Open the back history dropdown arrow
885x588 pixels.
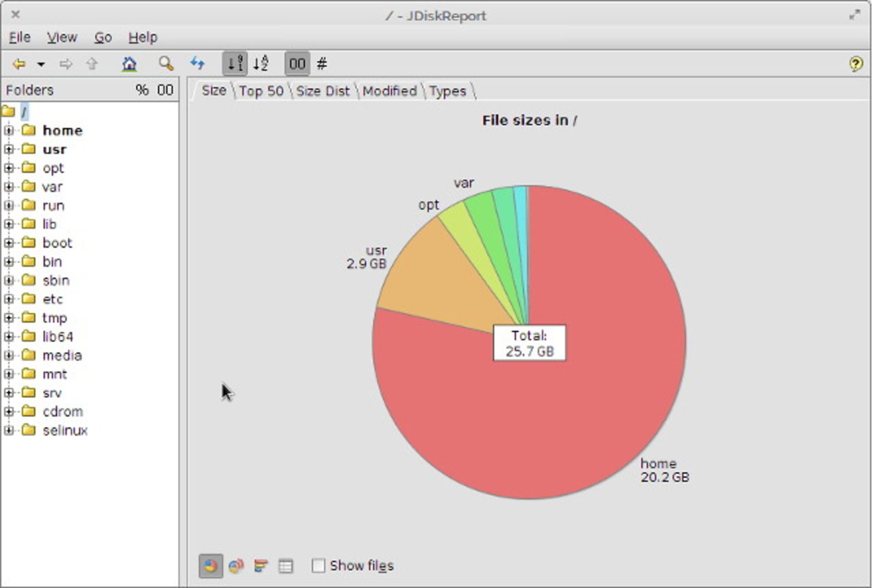[x=41, y=64]
